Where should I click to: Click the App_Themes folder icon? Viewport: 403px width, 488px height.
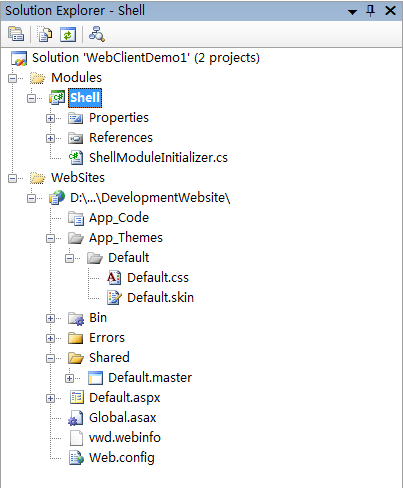pyautogui.click(x=76, y=238)
